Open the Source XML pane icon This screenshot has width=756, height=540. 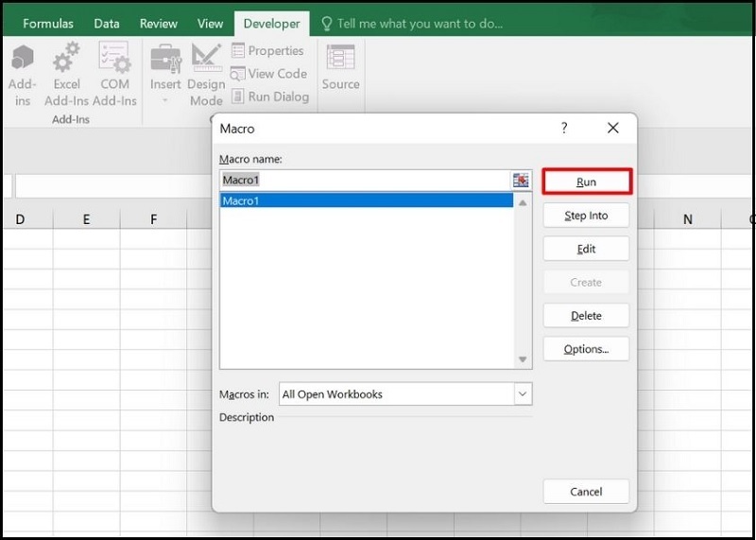[x=340, y=59]
